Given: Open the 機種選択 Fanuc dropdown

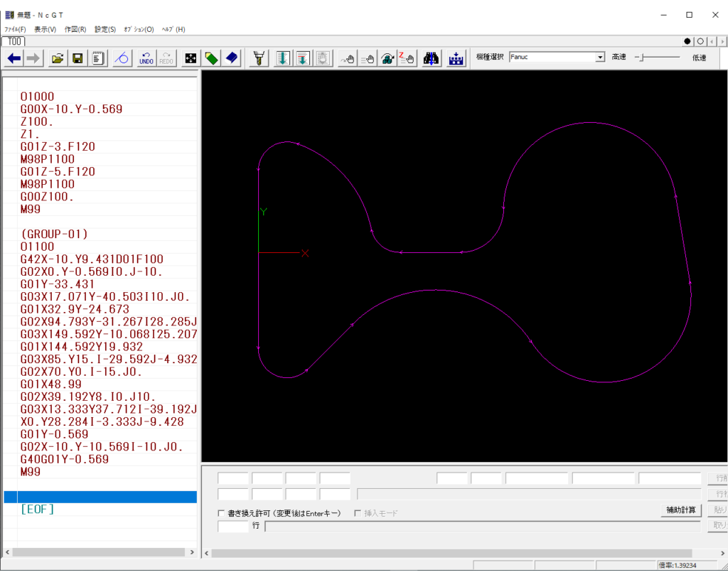Looking at the screenshot, I should tap(600, 57).
